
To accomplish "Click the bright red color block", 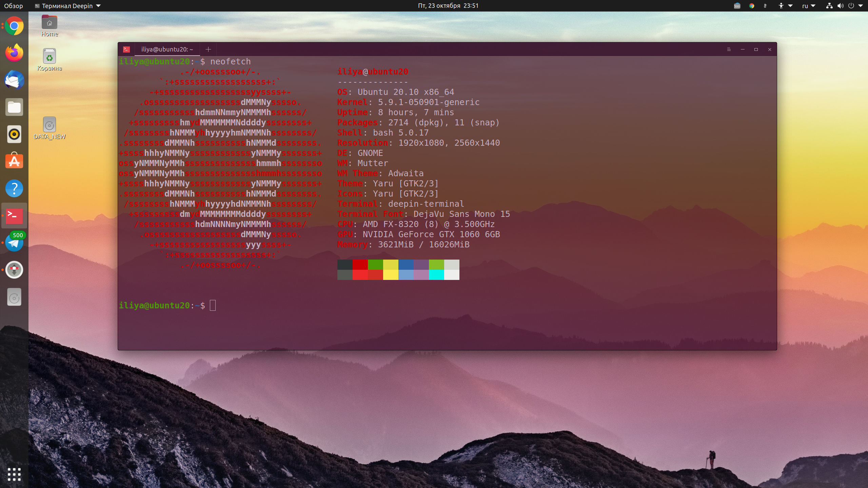I will point(360,275).
